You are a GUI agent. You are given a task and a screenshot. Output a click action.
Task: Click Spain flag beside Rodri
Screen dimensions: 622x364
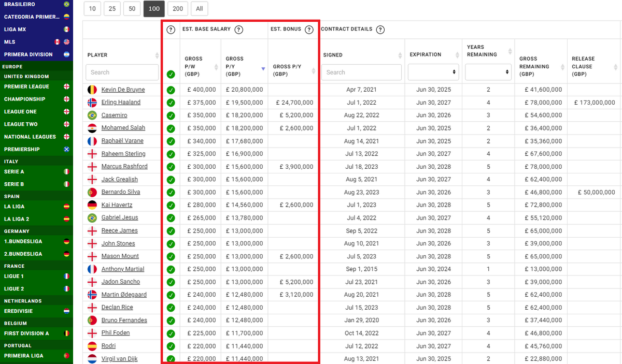tap(92, 346)
